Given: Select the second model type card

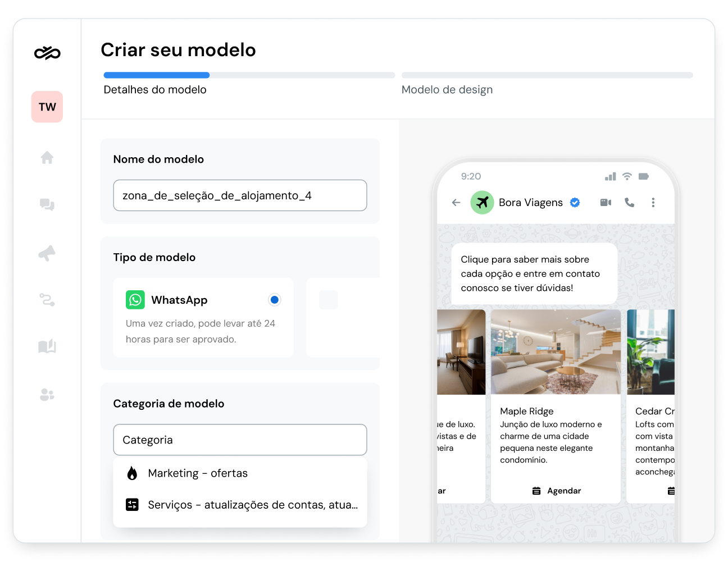Looking at the screenshot, I should point(343,317).
